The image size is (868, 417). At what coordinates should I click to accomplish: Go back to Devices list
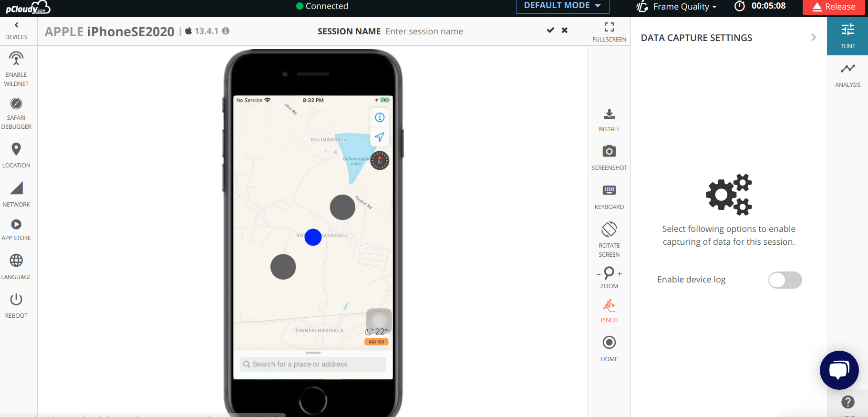(x=16, y=31)
